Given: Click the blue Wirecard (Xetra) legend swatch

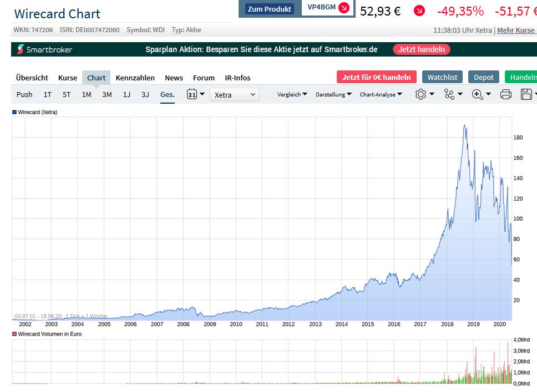Looking at the screenshot, I should tap(14, 112).
